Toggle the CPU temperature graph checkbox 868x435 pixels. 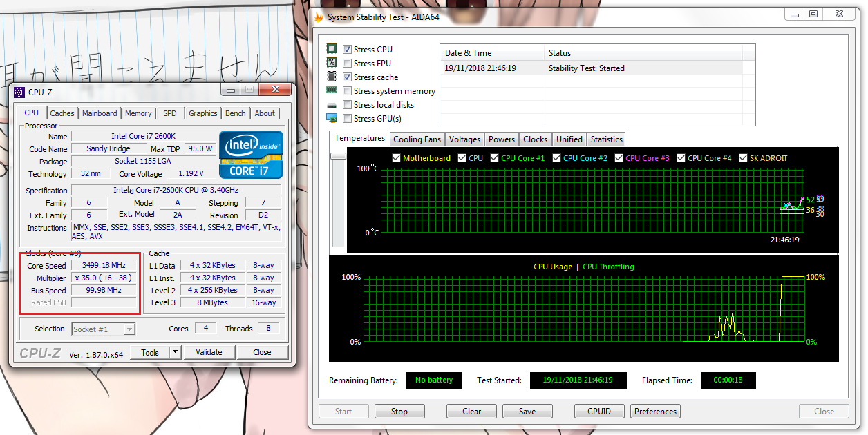(461, 158)
